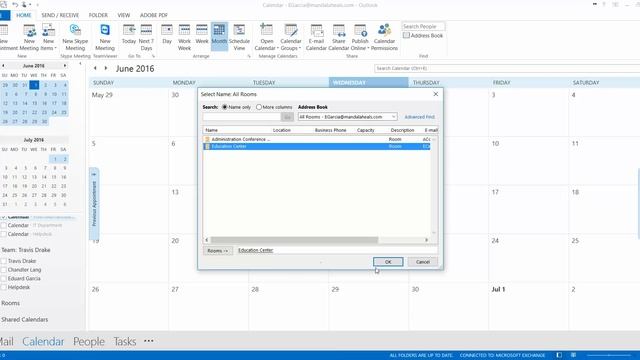The image size is (640, 360).
Task: Next month arrow in mini calendar
Action: (64, 66)
